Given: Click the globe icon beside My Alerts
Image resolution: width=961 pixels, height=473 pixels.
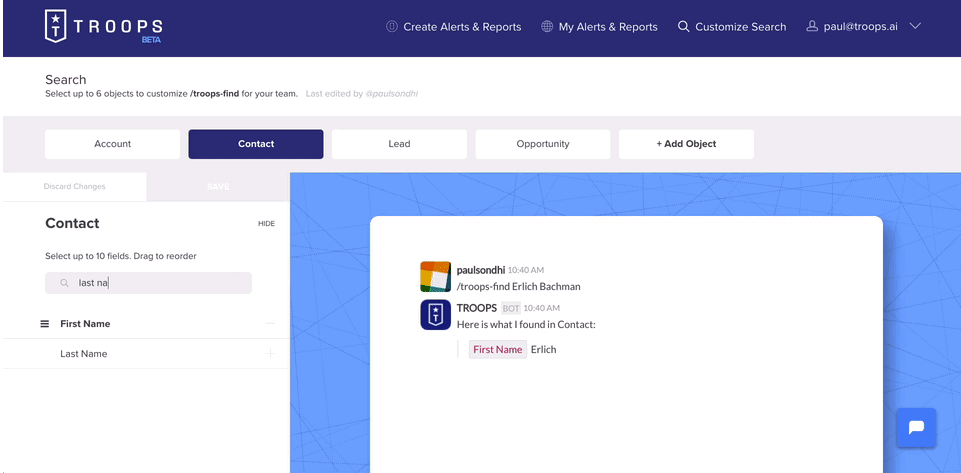Looking at the screenshot, I should coord(547,27).
